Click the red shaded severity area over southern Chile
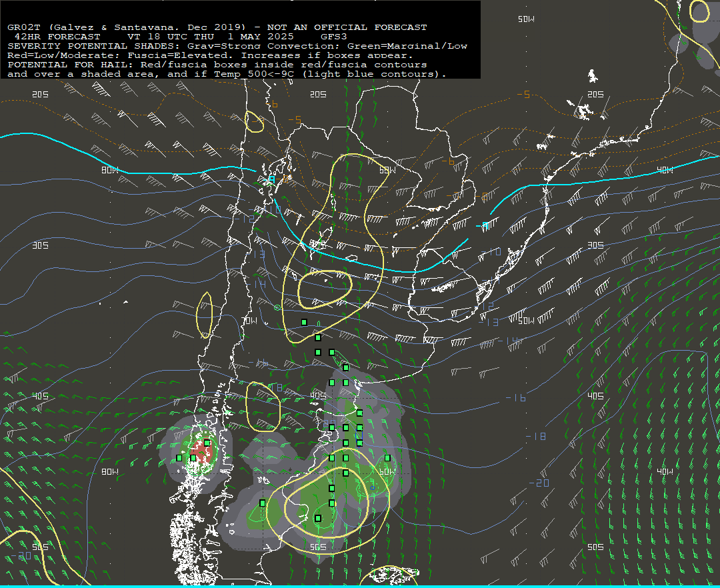Viewport: 720px width, 588px height. coord(202,452)
